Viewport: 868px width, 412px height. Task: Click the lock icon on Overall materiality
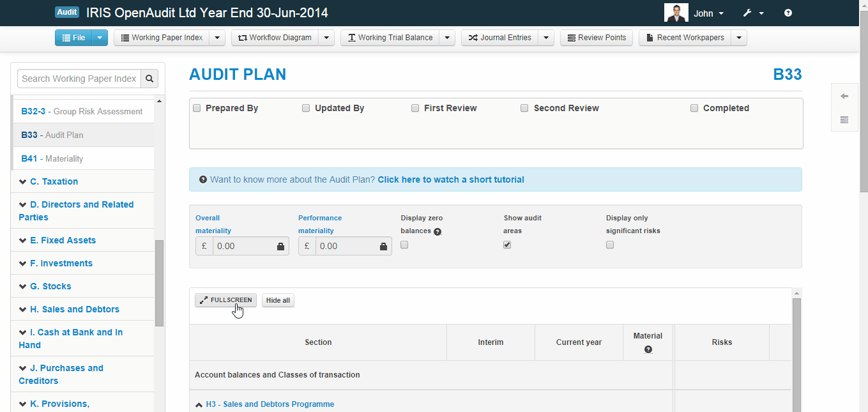pos(280,247)
